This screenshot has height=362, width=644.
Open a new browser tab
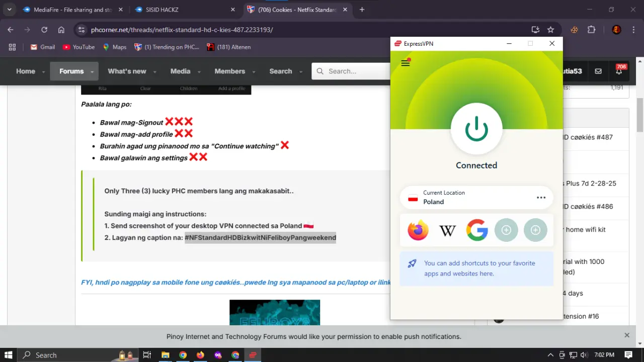point(362,10)
